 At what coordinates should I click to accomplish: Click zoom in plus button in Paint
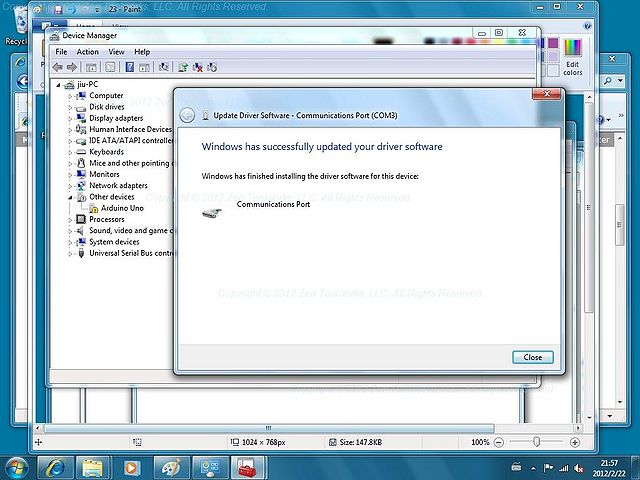(x=575, y=442)
